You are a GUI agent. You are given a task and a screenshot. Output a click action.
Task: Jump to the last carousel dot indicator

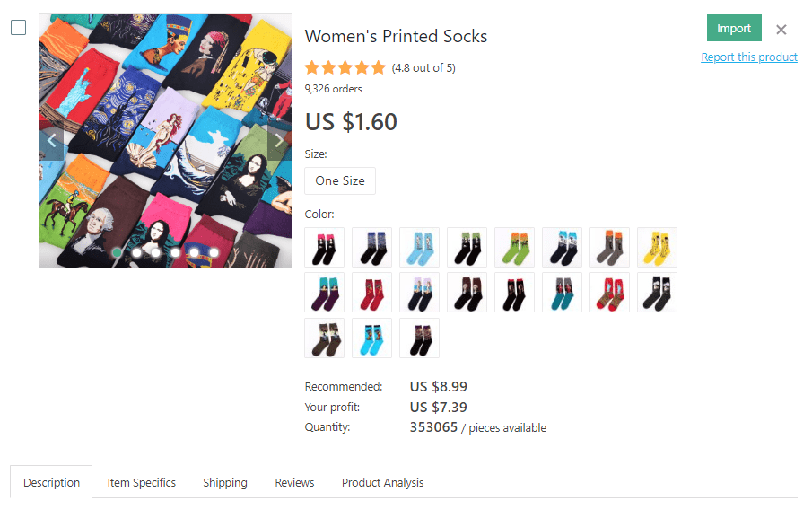point(214,253)
